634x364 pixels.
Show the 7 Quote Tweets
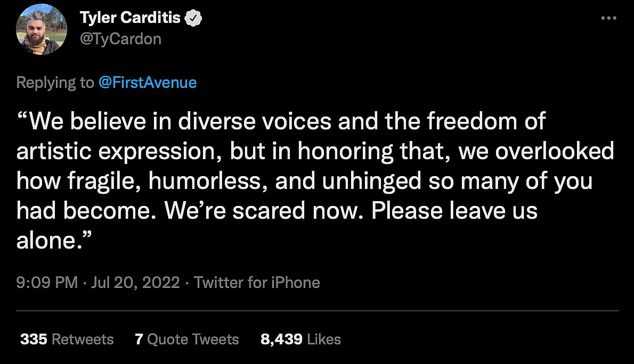coord(186,340)
